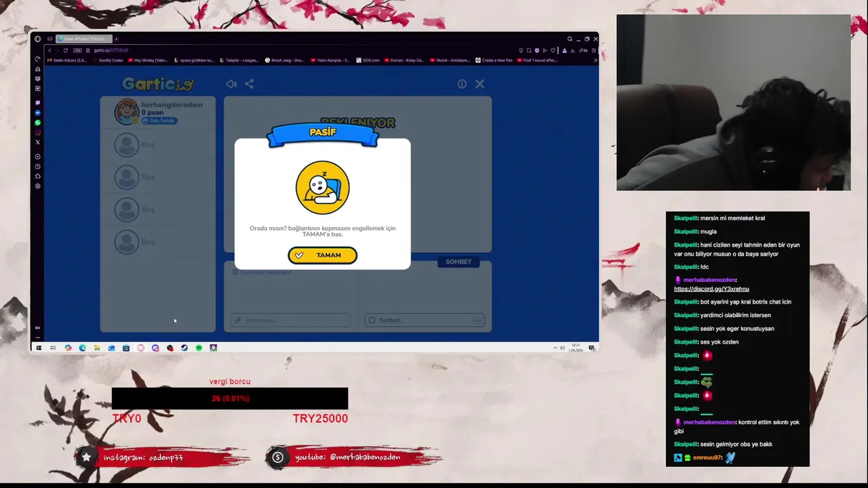Screen dimensions: 868x488
Task: Open the GX Control icon in Opera sidebar
Action: 38,59
